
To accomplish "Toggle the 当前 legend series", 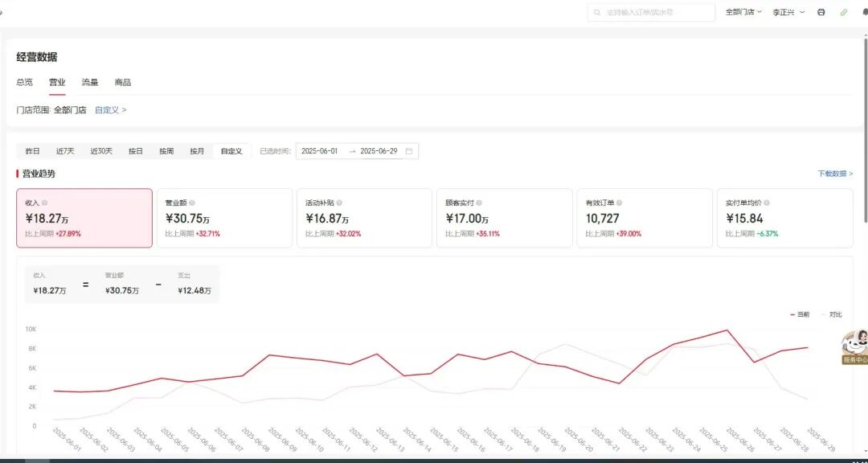I will (800, 314).
